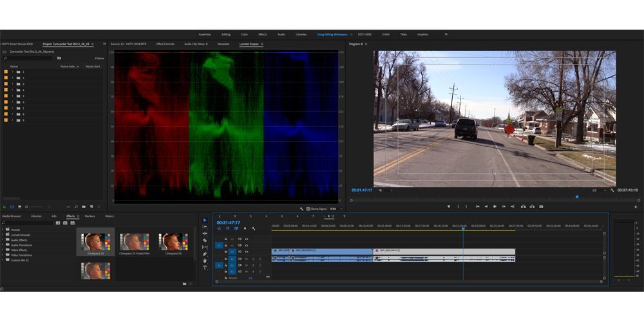Open timeline display settings wrench
This screenshot has height=322, width=644.
(x=253, y=229)
